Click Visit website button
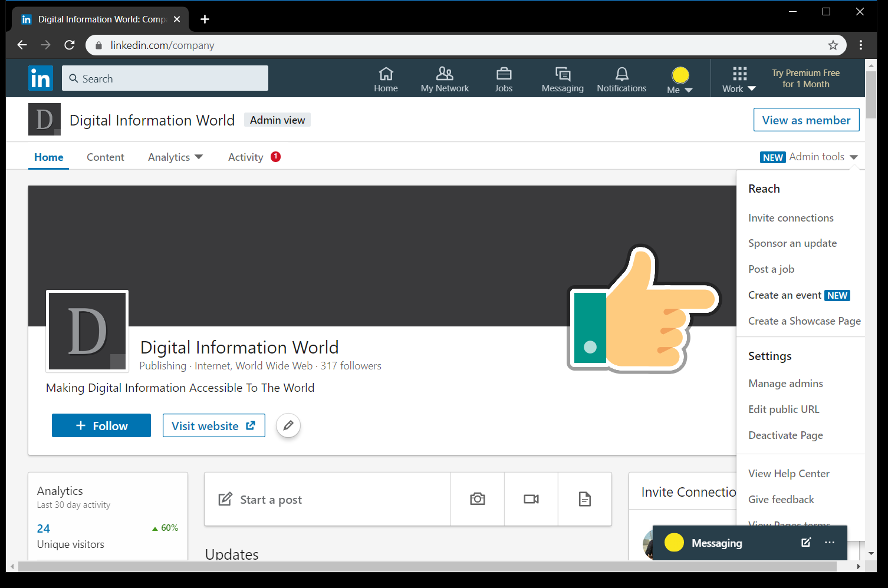The height and width of the screenshot is (588, 888). [x=214, y=425]
